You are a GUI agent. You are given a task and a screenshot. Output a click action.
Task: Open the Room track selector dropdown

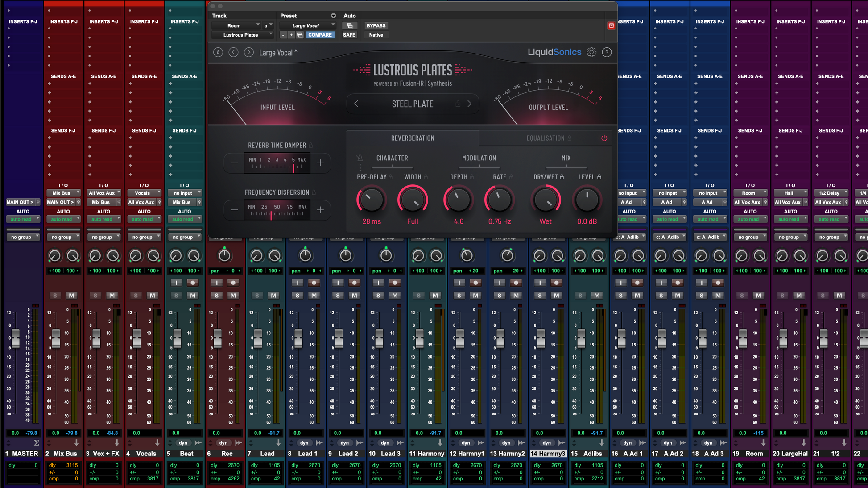(x=236, y=25)
